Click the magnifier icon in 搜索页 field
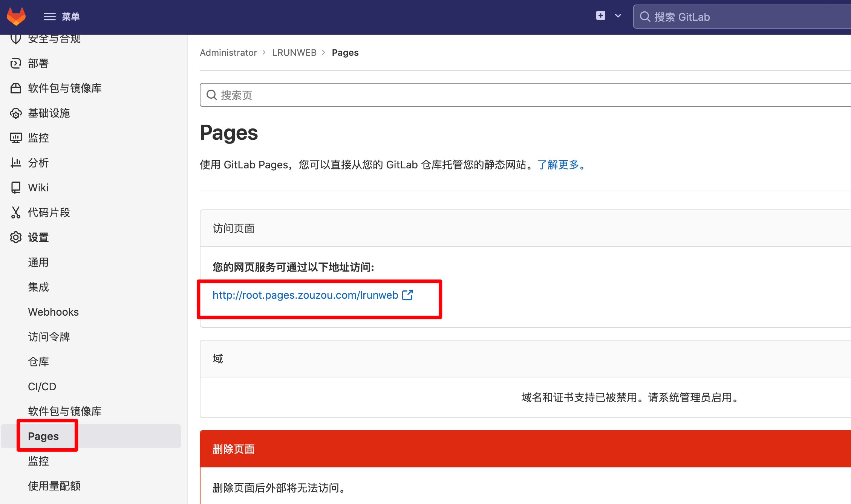The width and height of the screenshot is (851, 504). coord(212,95)
